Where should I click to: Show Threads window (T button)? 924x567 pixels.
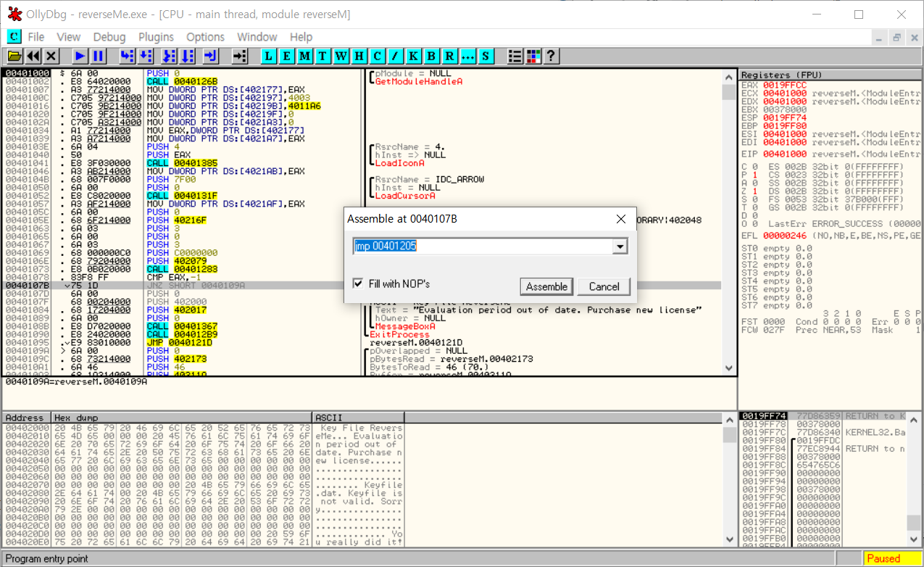pyautogui.click(x=323, y=56)
